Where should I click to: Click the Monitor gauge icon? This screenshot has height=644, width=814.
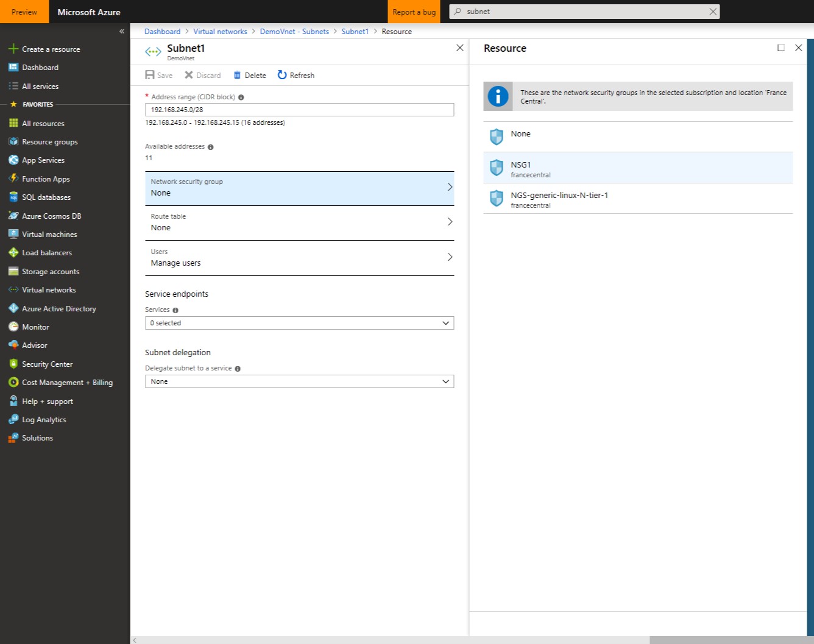(x=13, y=327)
